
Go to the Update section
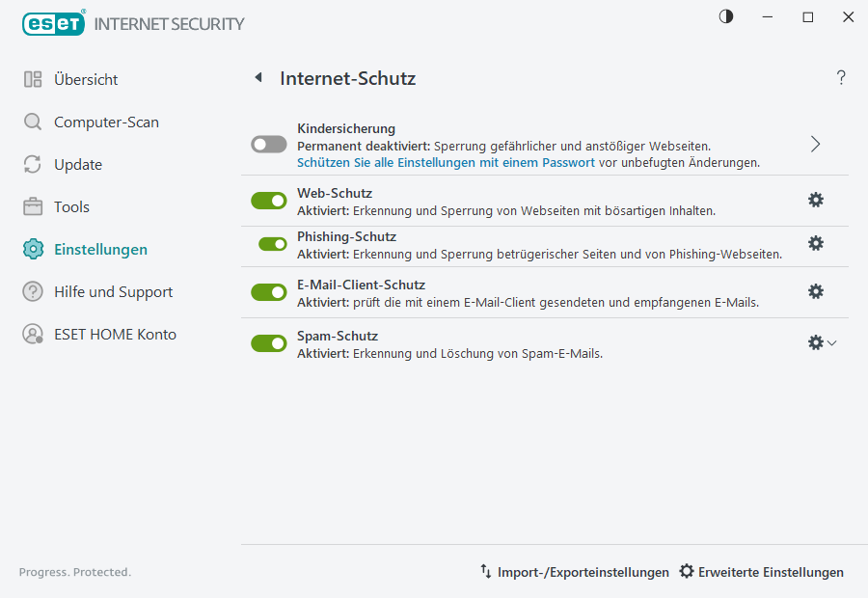(x=78, y=165)
